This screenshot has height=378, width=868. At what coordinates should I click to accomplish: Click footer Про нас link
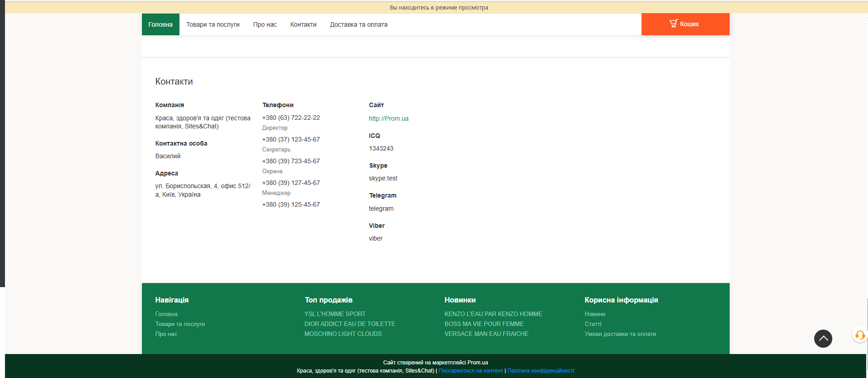(x=166, y=334)
